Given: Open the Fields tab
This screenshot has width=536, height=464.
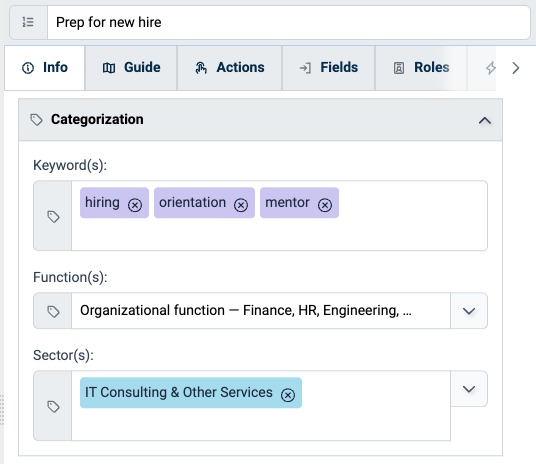Looking at the screenshot, I should pos(329,68).
